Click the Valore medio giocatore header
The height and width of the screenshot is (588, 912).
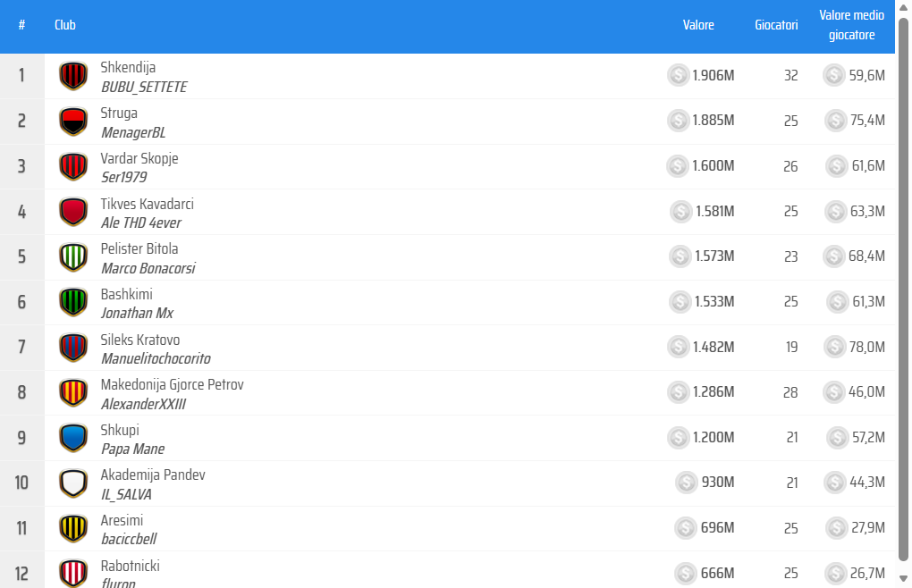851,25
